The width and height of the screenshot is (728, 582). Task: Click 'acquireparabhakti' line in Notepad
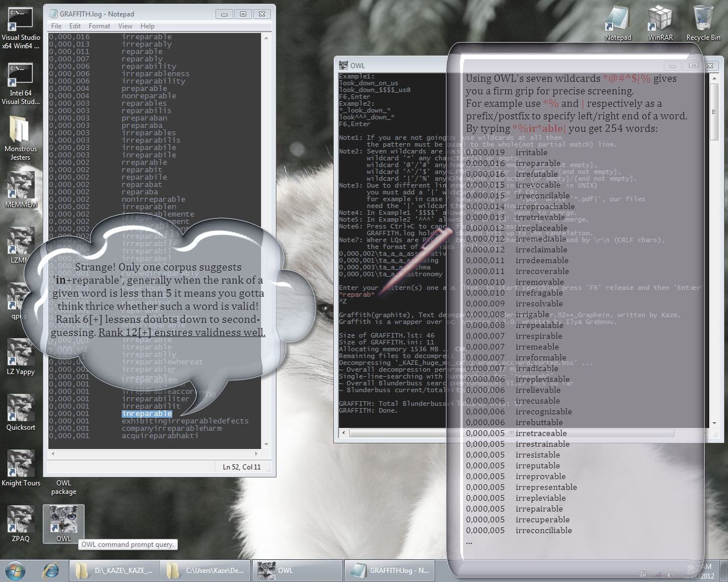tap(160, 436)
